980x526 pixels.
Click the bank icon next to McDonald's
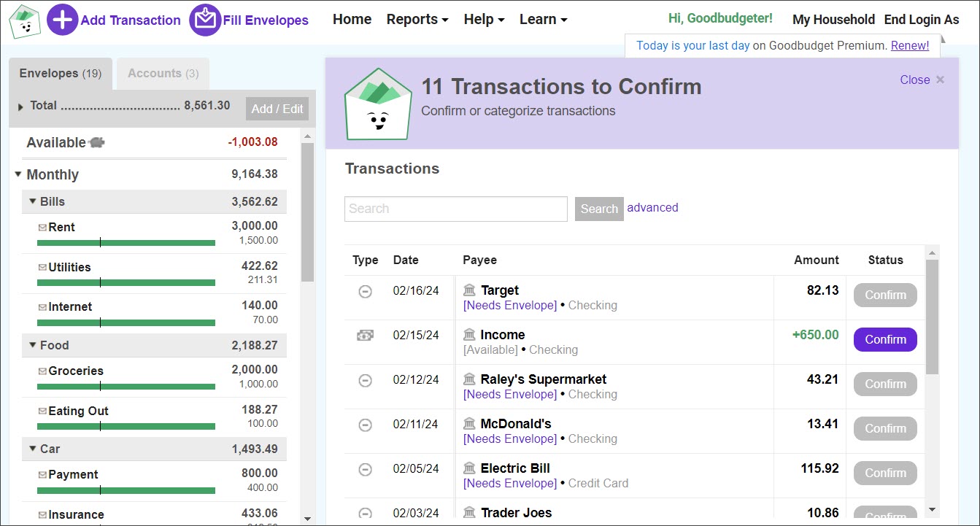pyautogui.click(x=470, y=424)
